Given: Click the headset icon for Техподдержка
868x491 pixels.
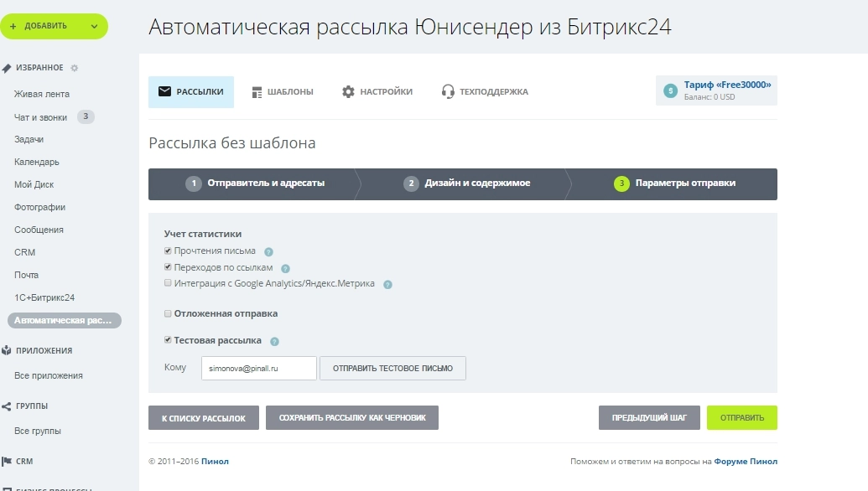Looking at the screenshot, I should (448, 91).
